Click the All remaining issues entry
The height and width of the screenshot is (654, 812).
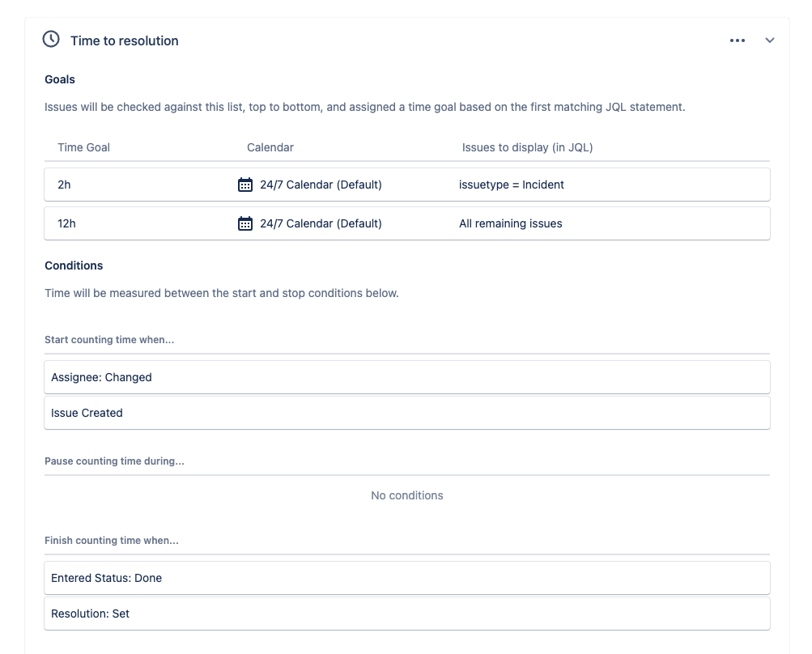[x=510, y=223]
